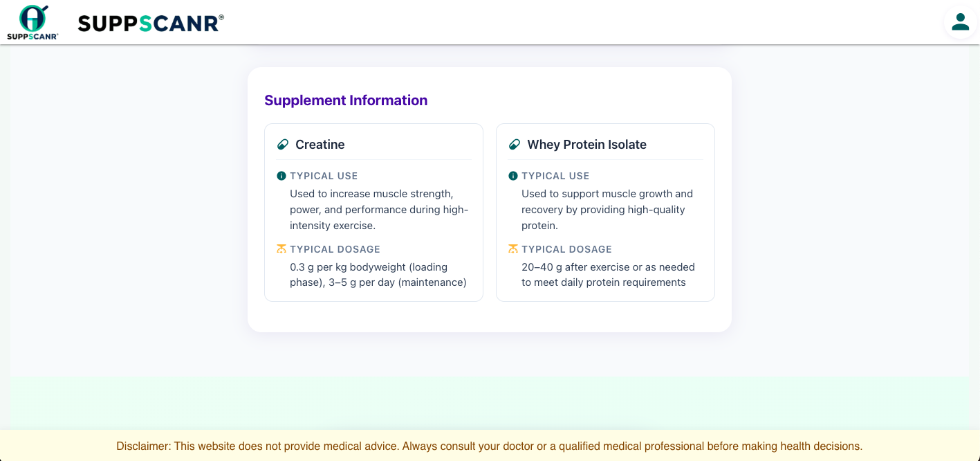980x461 pixels.
Task: Click the Whey Protein typical use description
Action: [x=607, y=210]
